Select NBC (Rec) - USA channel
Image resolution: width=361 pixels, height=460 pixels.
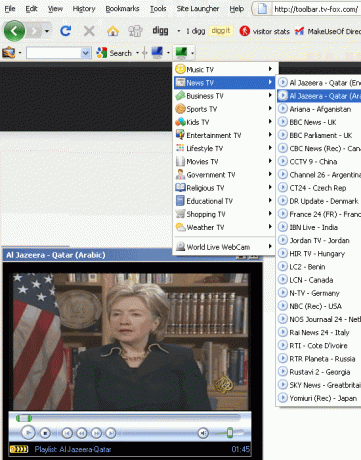319,306
